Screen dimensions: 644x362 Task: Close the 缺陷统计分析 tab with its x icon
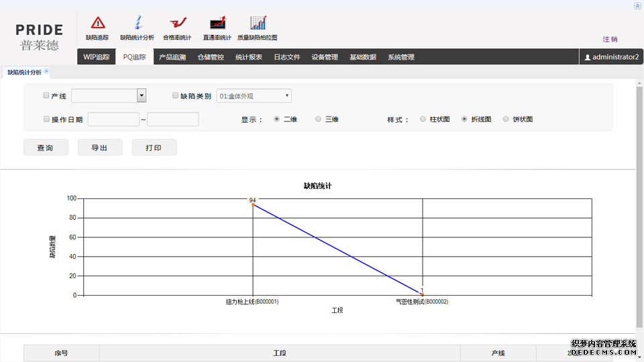pos(47,72)
